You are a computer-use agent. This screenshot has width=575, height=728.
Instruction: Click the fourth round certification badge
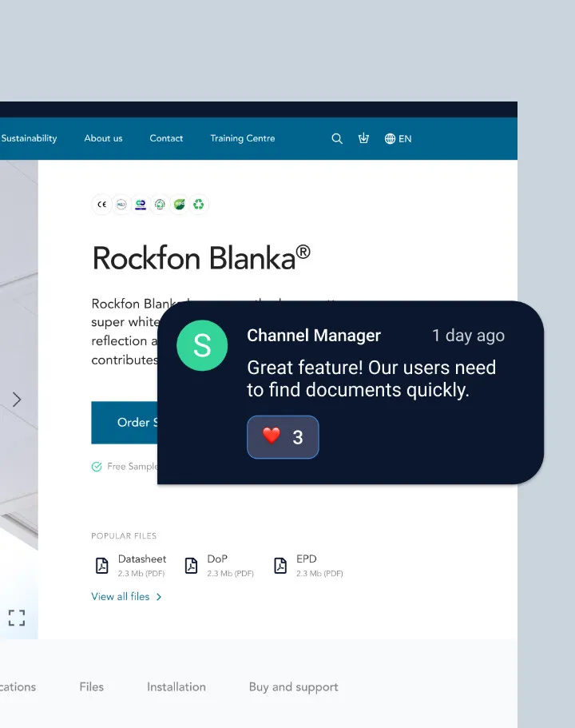160,205
